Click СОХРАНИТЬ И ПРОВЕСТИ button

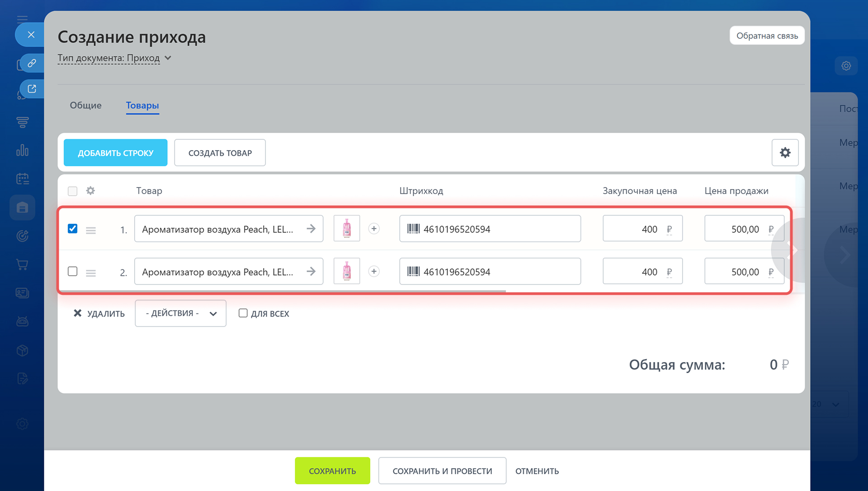point(442,471)
